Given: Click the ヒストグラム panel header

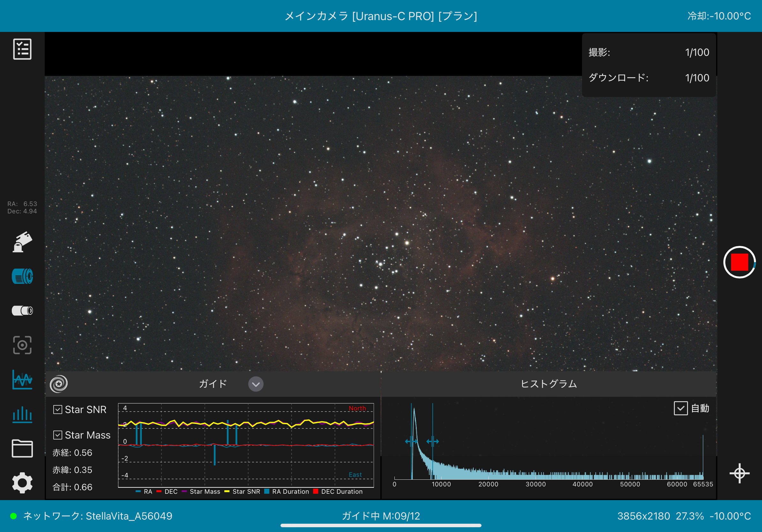Looking at the screenshot, I should pos(549,384).
